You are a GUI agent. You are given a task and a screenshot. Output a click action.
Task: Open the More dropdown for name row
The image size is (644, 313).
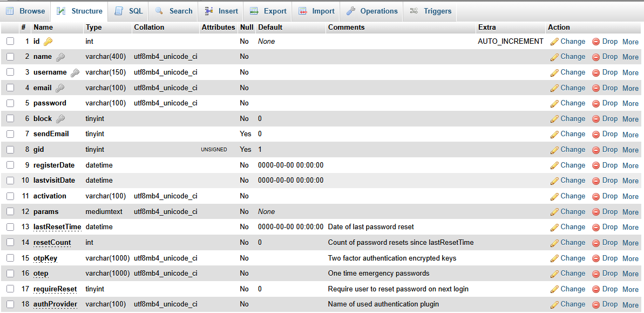(630, 57)
